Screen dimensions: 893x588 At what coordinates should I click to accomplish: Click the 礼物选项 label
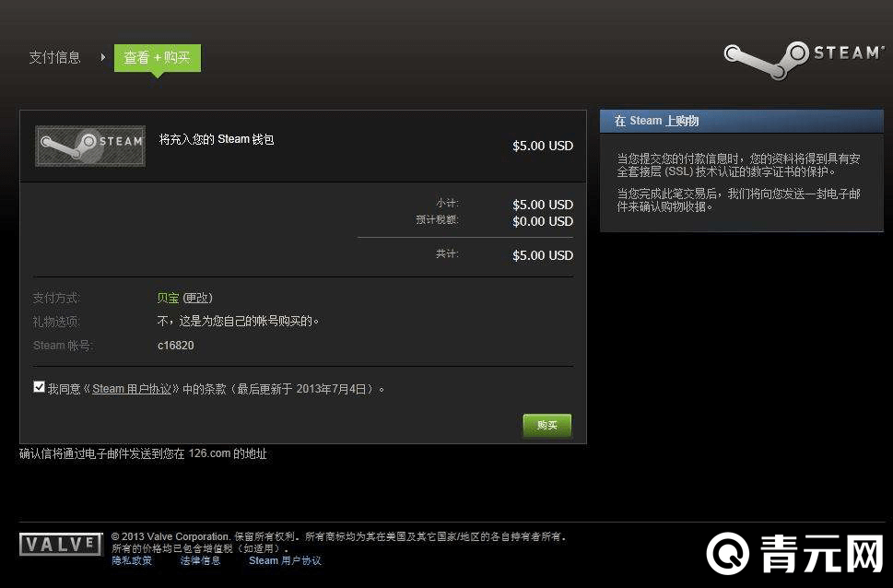(x=56, y=322)
